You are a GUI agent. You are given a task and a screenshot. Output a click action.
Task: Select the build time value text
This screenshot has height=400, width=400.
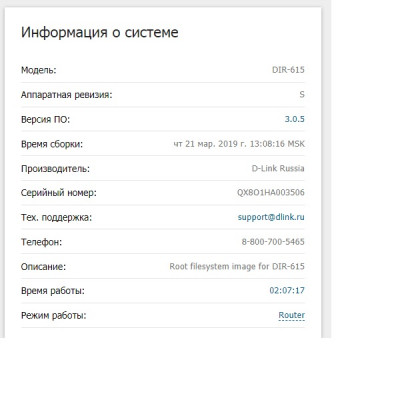239,144
